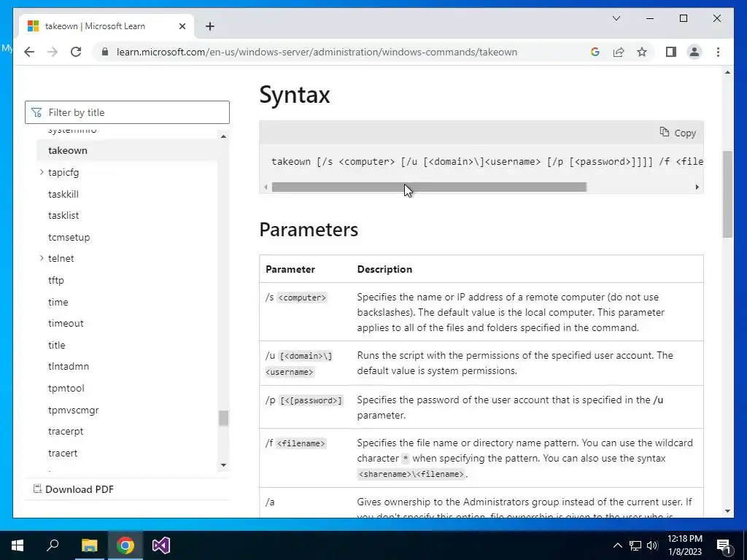Click the address bar URL
Screen dimensions: 747x560
317,52
